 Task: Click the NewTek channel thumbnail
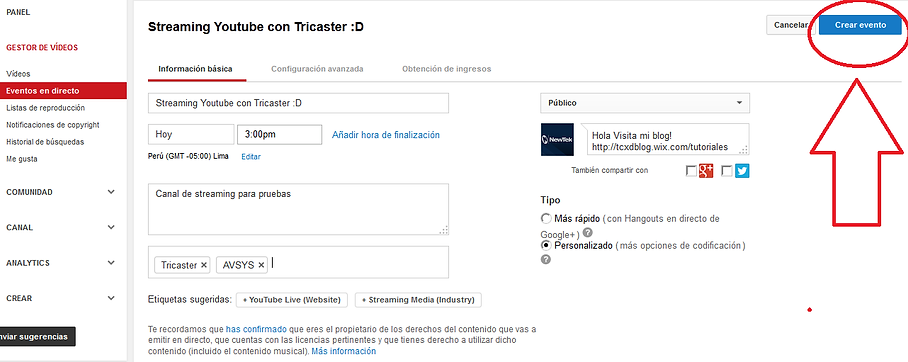click(x=557, y=140)
